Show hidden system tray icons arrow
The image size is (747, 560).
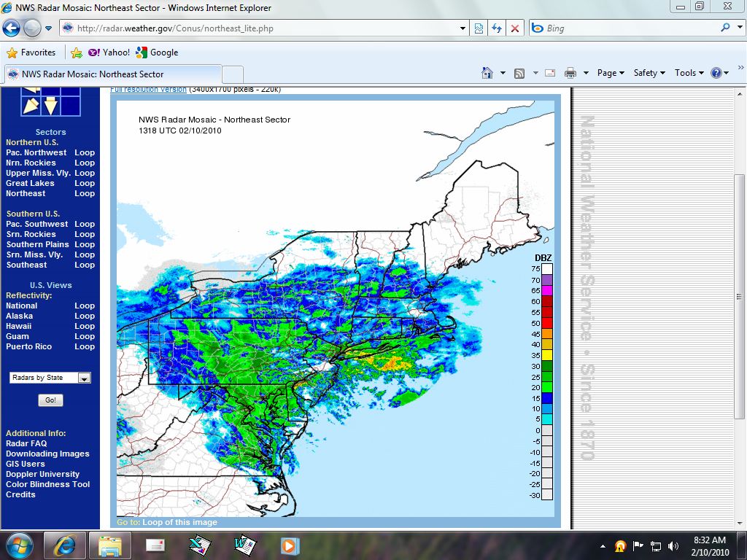[x=603, y=546]
